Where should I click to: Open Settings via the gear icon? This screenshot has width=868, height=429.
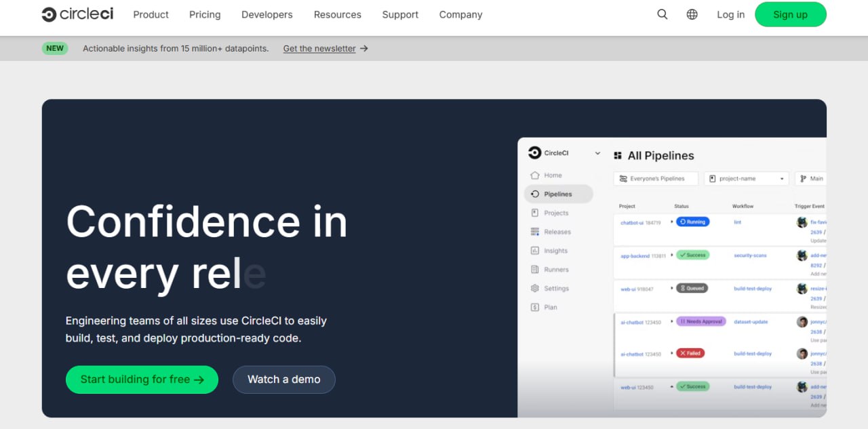coord(535,289)
